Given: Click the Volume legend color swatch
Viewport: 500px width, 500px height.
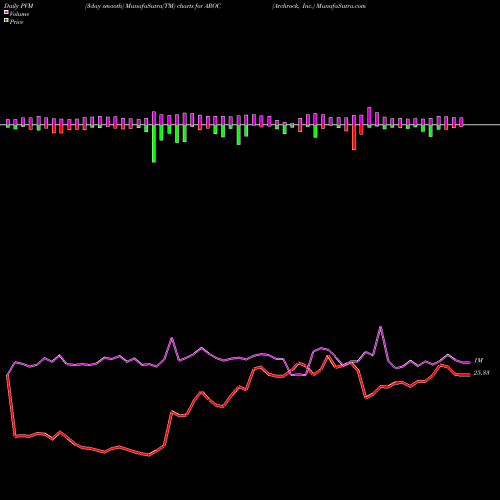Looking at the screenshot, I should click(6, 12).
